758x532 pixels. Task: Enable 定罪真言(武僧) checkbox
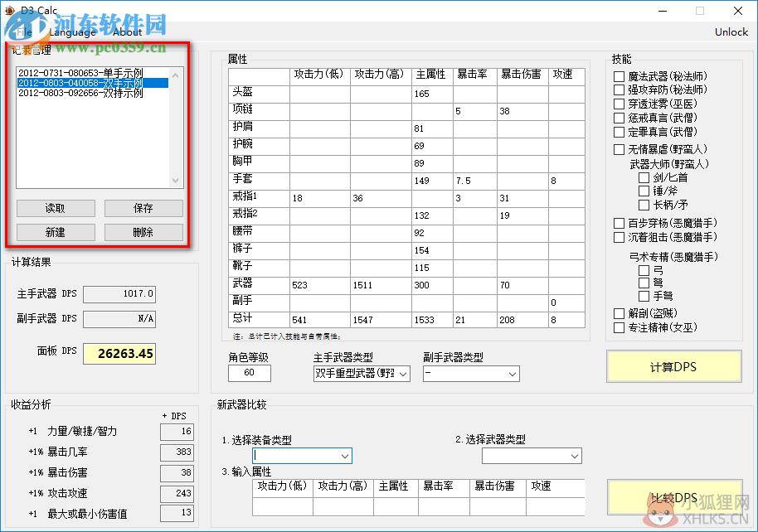pos(619,132)
